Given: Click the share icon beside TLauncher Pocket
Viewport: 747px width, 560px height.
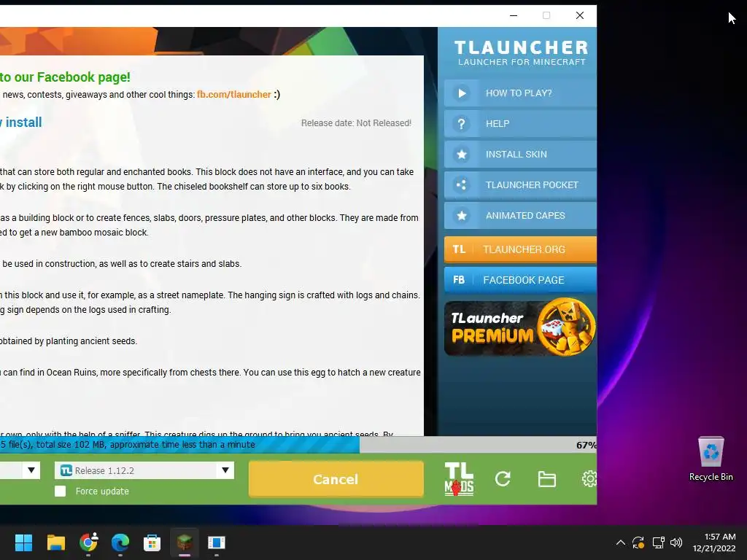Looking at the screenshot, I should (x=461, y=184).
